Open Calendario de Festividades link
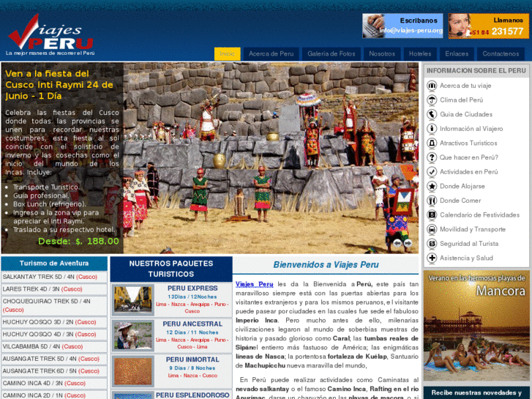This screenshot has width=532, height=399. coord(480,215)
